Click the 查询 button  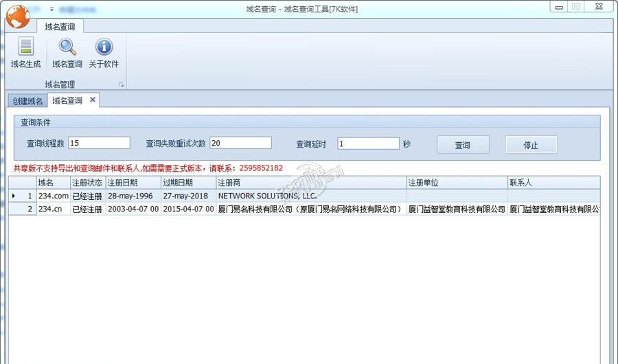pos(463,145)
